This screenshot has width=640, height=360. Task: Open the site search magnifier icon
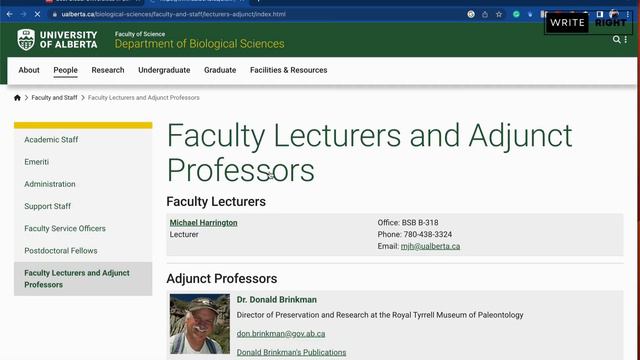[x=616, y=40]
